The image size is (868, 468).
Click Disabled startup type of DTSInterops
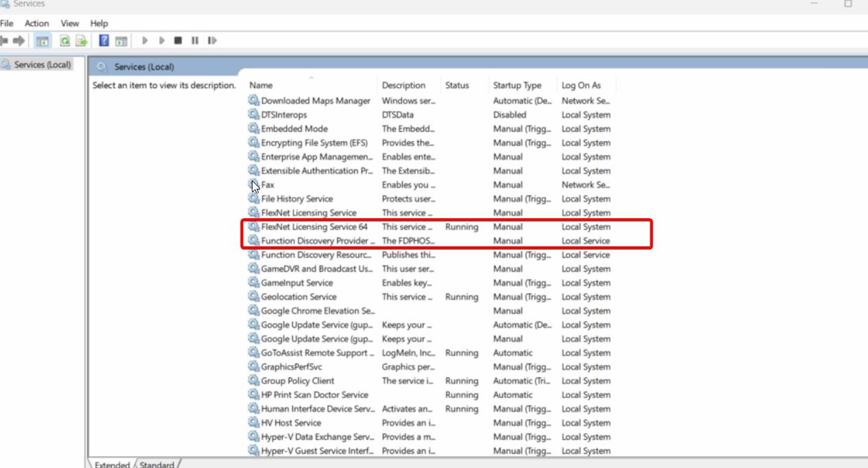(x=510, y=115)
